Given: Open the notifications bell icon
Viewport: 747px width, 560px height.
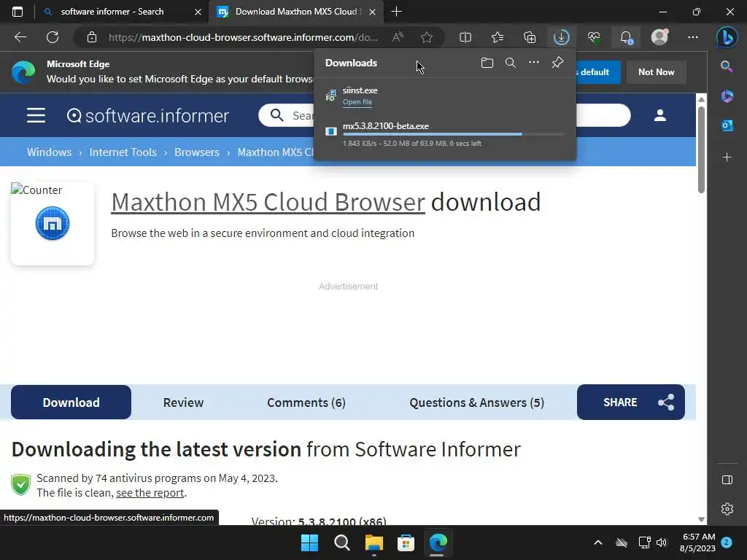Looking at the screenshot, I should point(626,37).
